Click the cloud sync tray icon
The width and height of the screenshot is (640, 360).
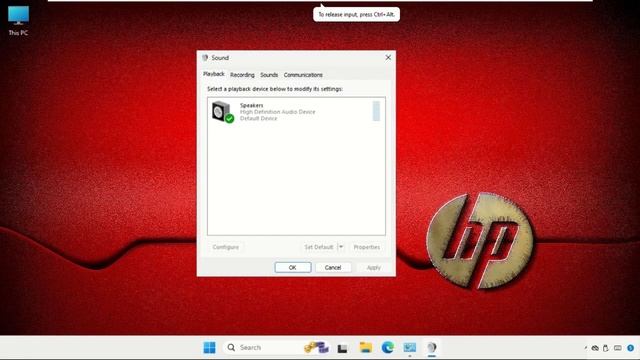tap(595, 348)
